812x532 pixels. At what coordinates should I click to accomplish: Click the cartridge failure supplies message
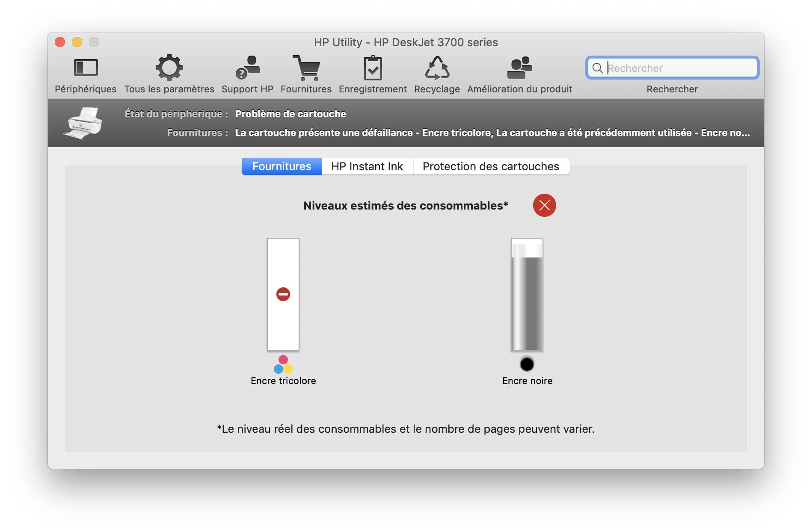click(x=492, y=133)
